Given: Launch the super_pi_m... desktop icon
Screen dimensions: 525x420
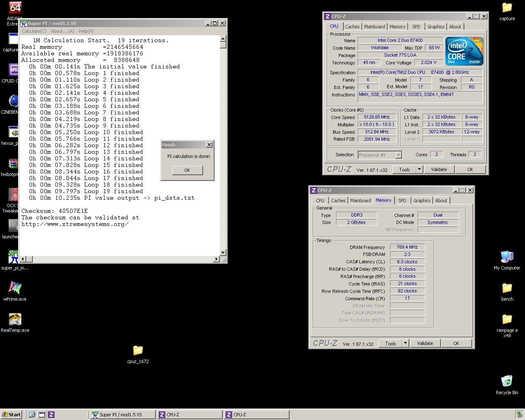Looking at the screenshot, I should point(14,257).
